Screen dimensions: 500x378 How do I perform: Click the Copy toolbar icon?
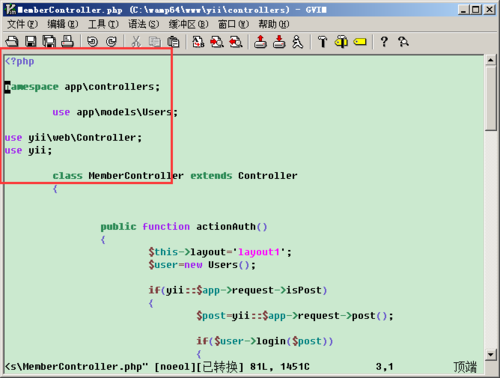pyautogui.click(x=154, y=42)
